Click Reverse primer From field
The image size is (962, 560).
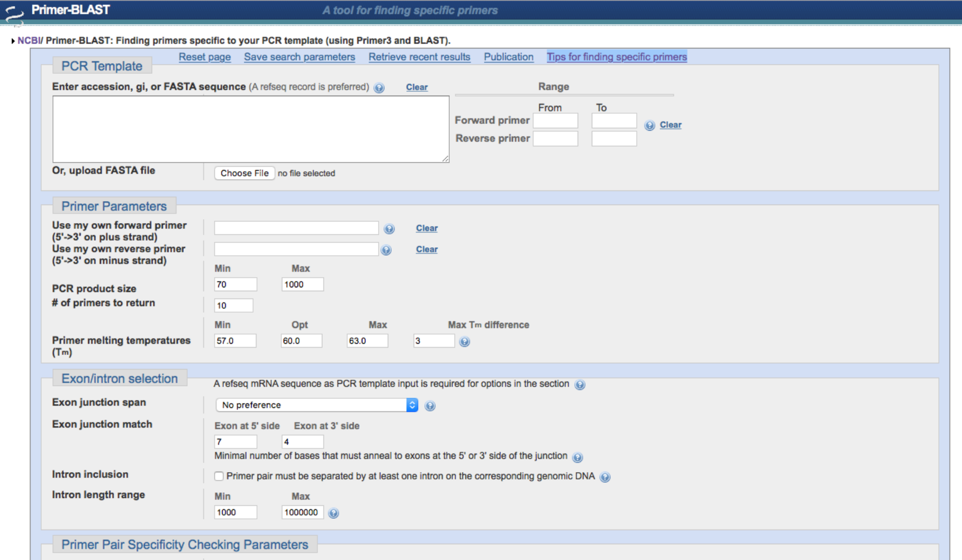tap(556, 139)
